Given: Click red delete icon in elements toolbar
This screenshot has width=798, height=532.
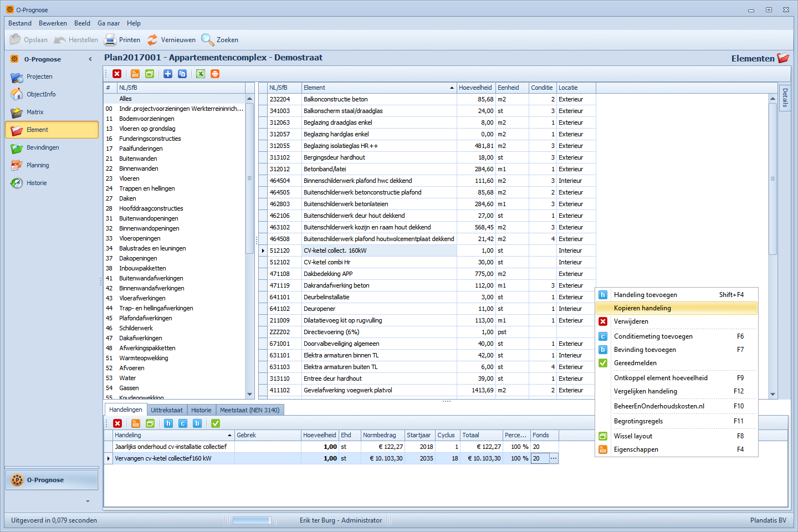Looking at the screenshot, I should pos(117,74).
